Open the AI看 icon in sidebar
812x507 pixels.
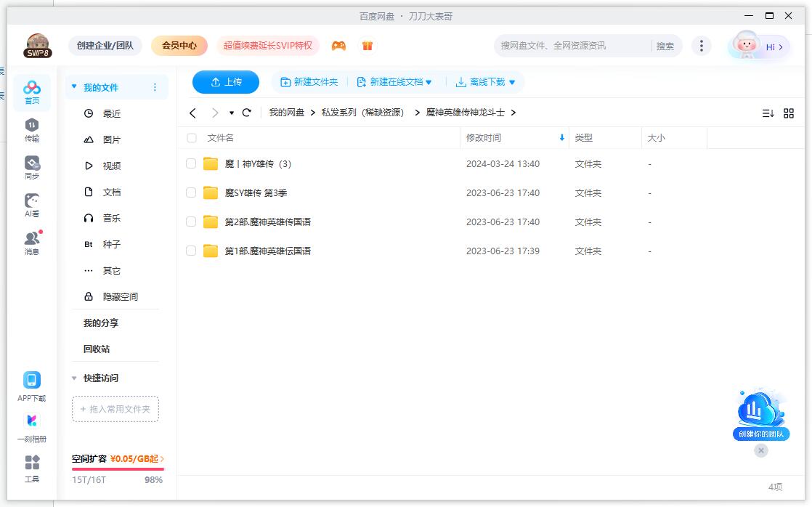31,206
